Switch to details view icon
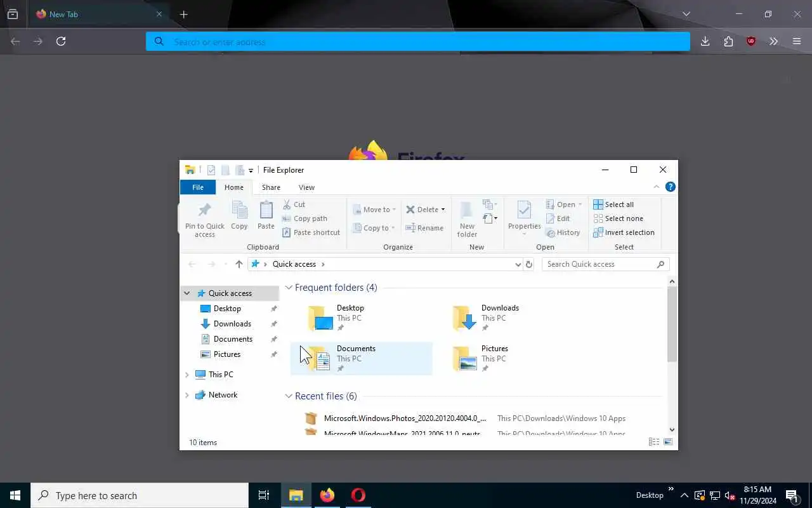The image size is (812, 508). coord(654,442)
